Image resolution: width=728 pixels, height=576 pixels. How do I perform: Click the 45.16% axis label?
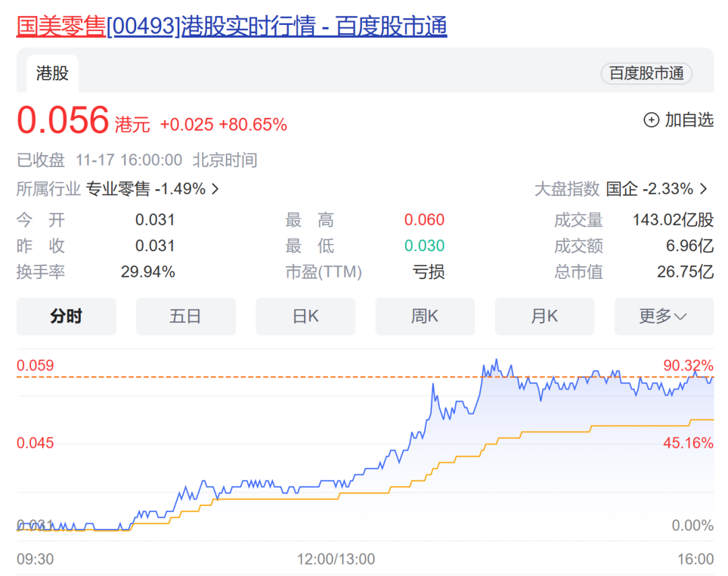click(x=688, y=443)
